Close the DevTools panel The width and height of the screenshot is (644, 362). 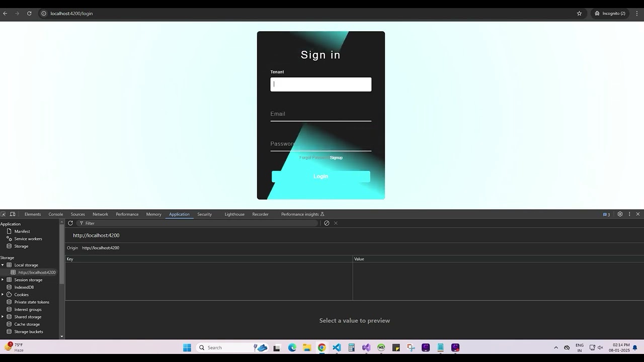638,214
